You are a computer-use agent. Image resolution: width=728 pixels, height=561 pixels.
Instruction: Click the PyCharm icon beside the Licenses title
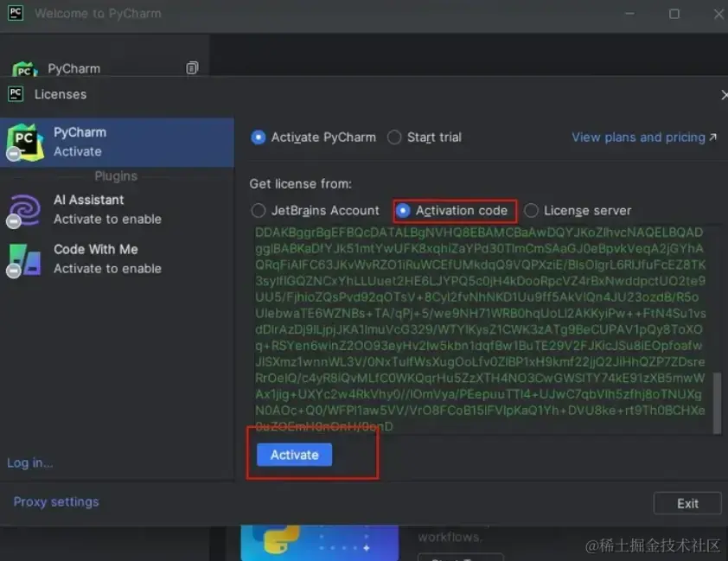pyautogui.click(x=16, y=93)
